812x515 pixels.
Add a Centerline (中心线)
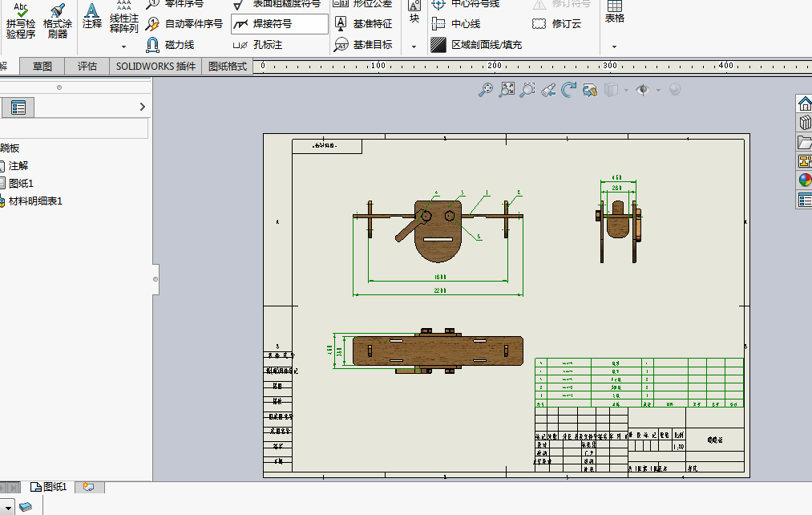456,24
